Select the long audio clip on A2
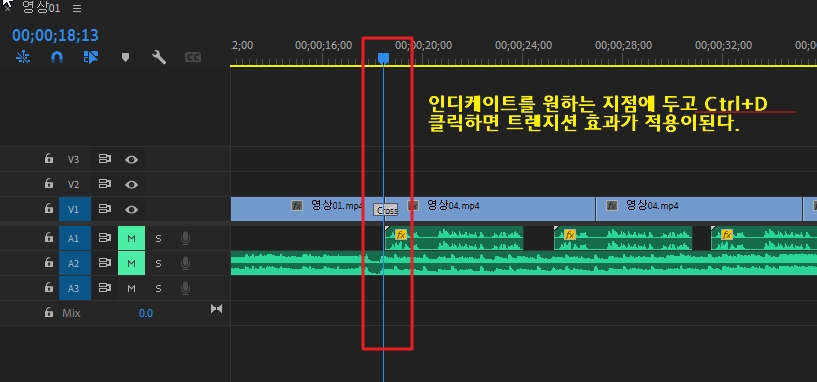Screen dimensions: 817x382 coord(524,263)
